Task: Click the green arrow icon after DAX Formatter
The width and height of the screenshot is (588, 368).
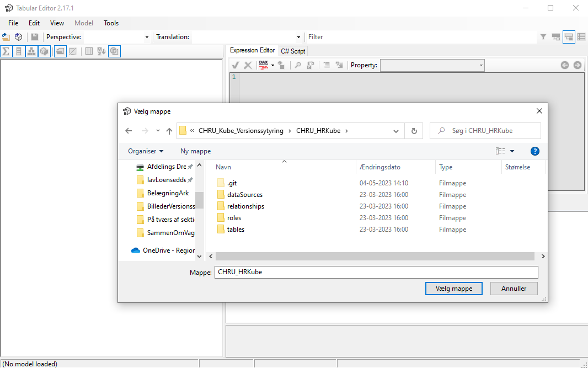Action: (x=282, y=65)
